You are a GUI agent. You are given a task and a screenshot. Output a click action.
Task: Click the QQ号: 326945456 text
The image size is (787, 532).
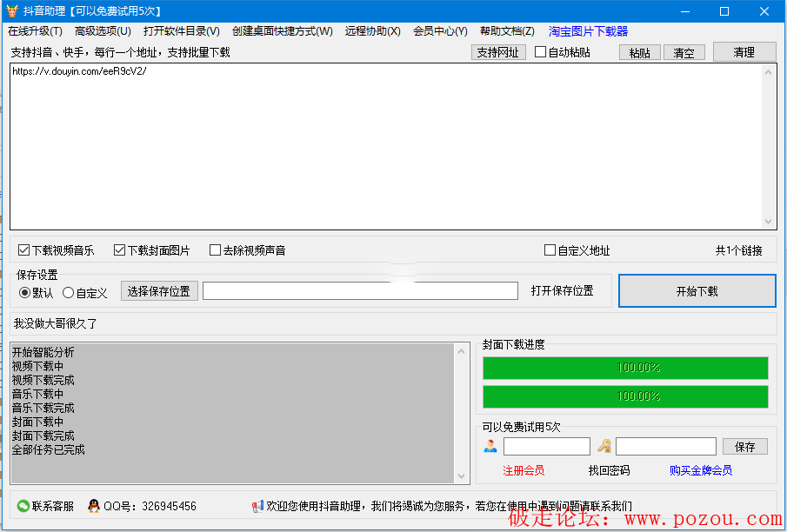coord(150,506)
